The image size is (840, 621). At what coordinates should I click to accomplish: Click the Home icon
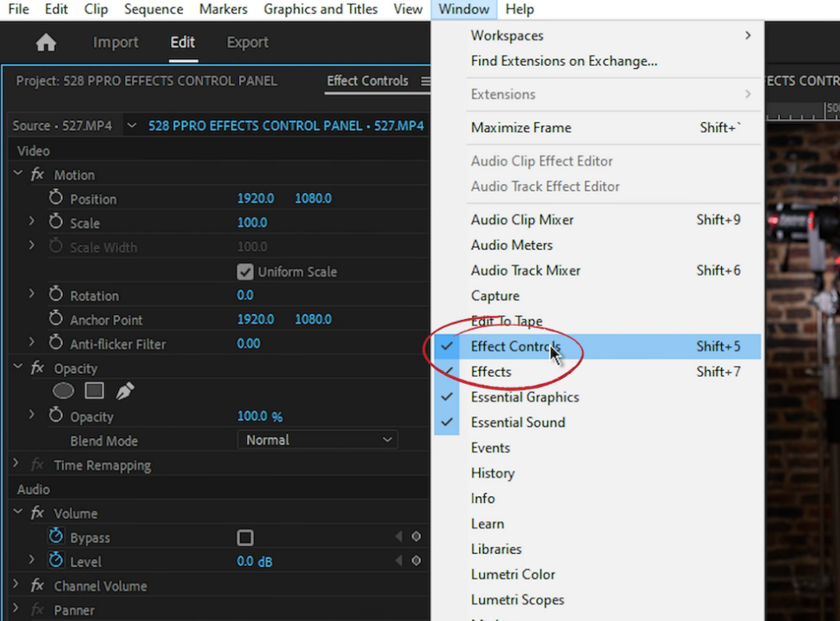46,43
